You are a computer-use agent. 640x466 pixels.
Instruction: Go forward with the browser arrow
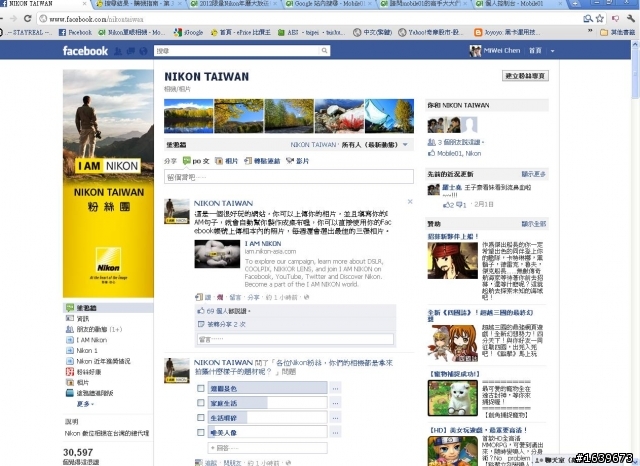coord(13,19)
